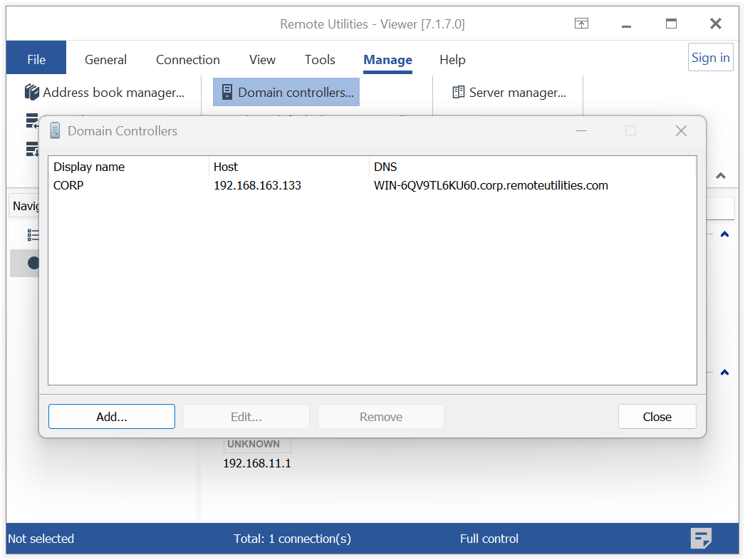Collapse the ribbon with the chevron arrow
Viewport: 745px width, 560px height.
pyautogui.click(x=721, y=176)
